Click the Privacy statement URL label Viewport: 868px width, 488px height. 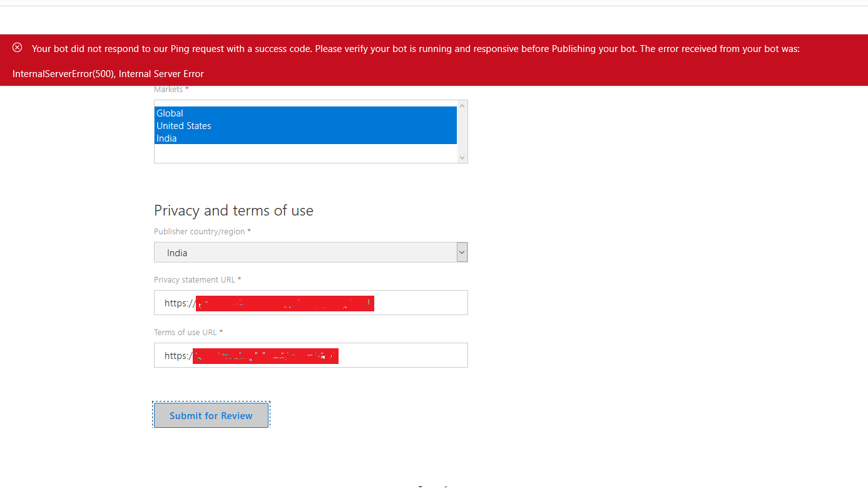[x=197, y=279]
